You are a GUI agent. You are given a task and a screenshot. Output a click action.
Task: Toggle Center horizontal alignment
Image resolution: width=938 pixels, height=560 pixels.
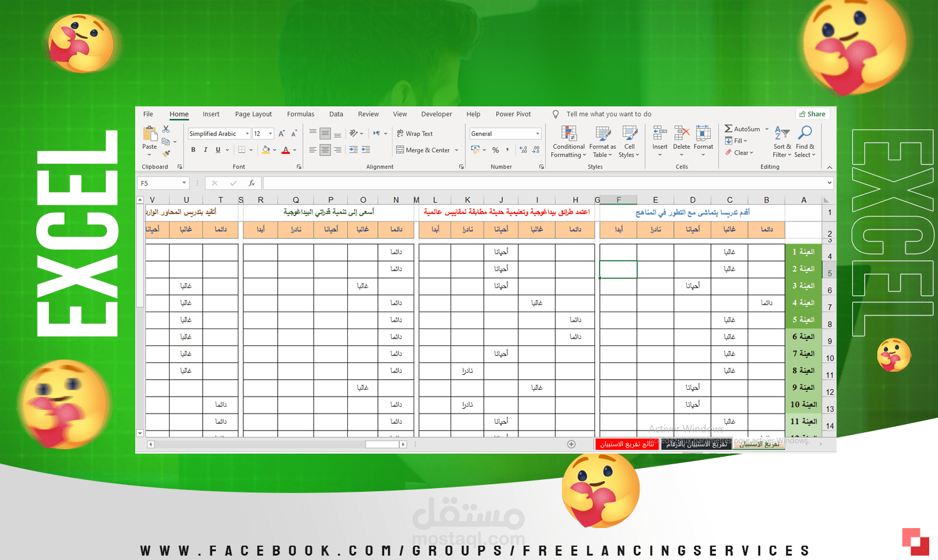(325, 150)
